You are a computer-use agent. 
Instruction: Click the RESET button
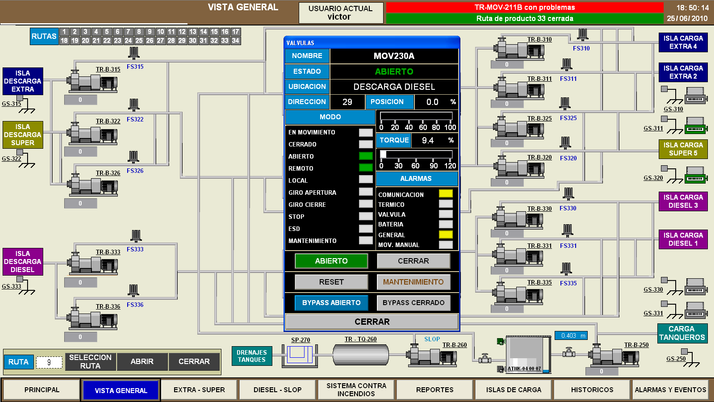[x=331, y=282]
